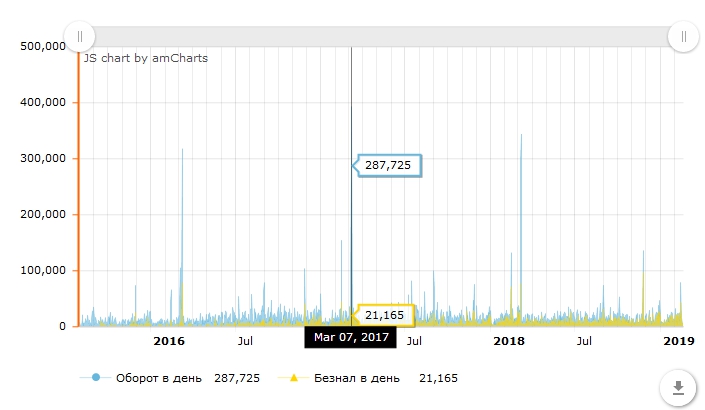Image resolution: width=705 pixels, height=410 pixels.
Task: Toggle the blue circle legend marker
Action: (96, 378)
